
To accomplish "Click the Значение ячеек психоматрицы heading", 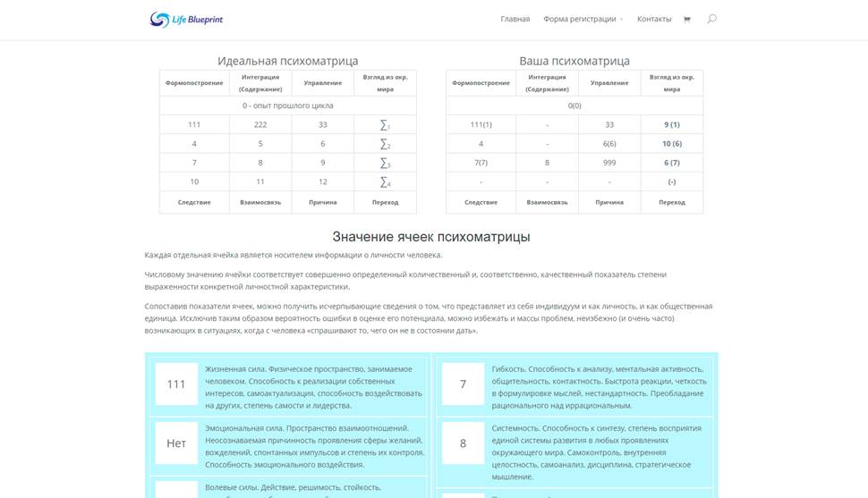I will 431,237.
